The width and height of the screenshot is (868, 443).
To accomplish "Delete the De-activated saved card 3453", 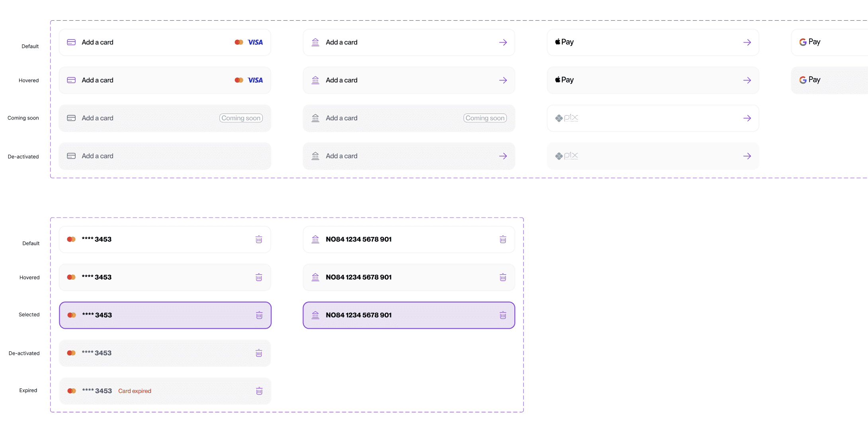I will click(x=259, y=353).
